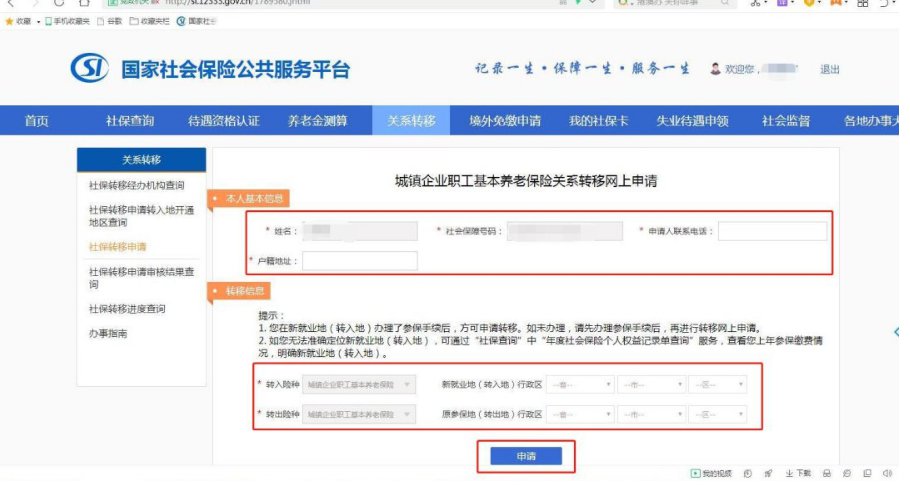The width and height of the screenshot is (910, 486).
Task: Click the 关系转移 sidebar header
Action: tap(141, 160)
